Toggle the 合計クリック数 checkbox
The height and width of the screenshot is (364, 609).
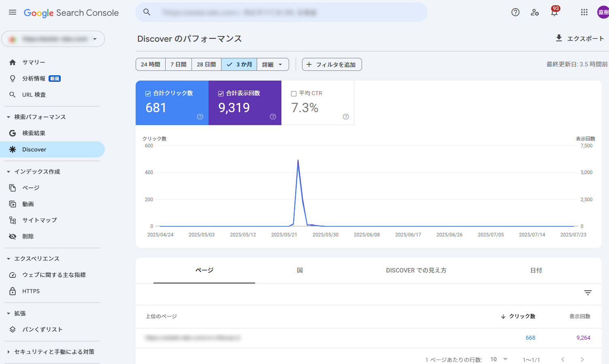[x=148, y=94]
